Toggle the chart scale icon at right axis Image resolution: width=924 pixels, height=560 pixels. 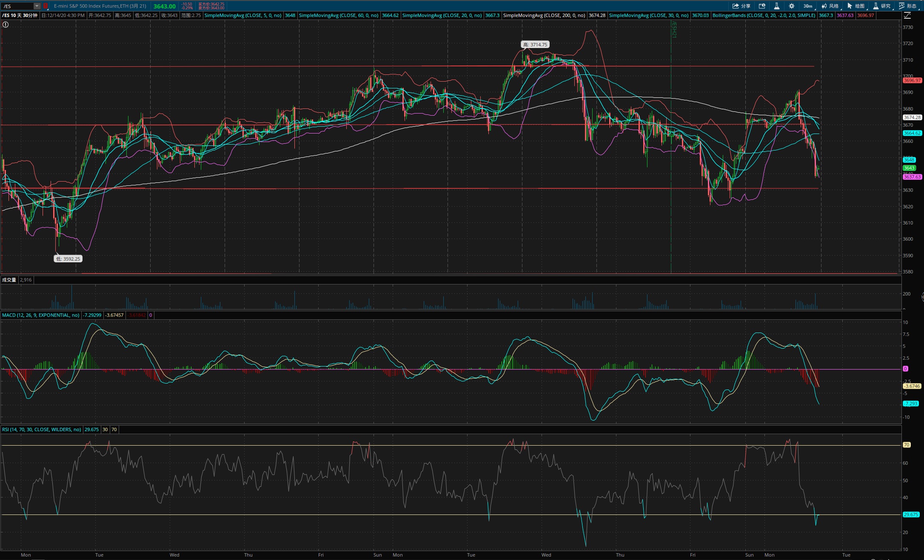(x=907, y=15)
